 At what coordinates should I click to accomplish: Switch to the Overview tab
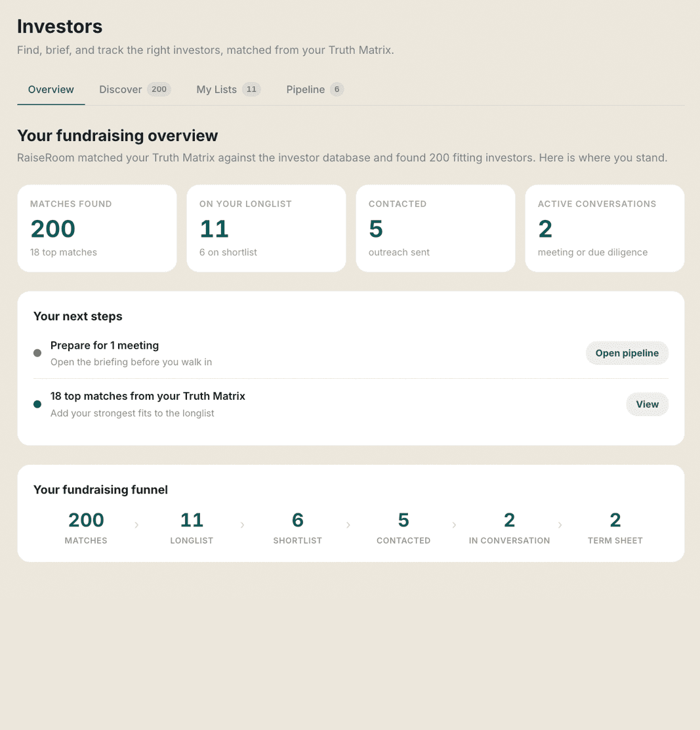(51, 89)
